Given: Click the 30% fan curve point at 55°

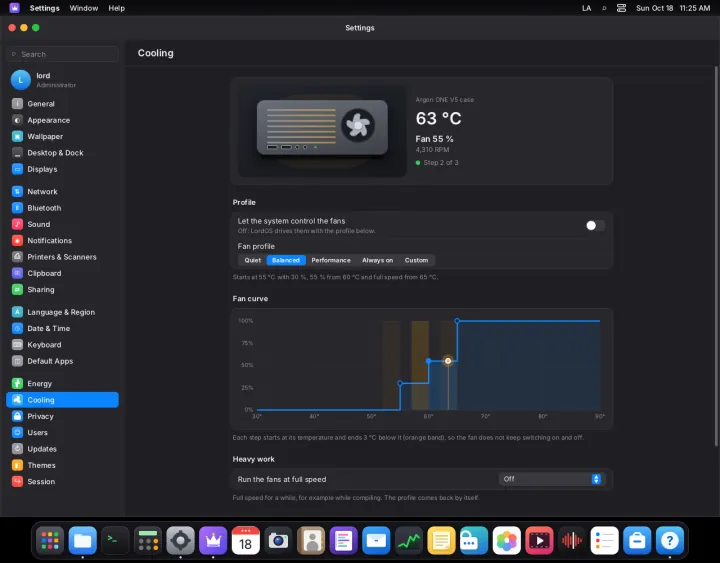Looking at the screenshot, I should click(x=400, y=383).
